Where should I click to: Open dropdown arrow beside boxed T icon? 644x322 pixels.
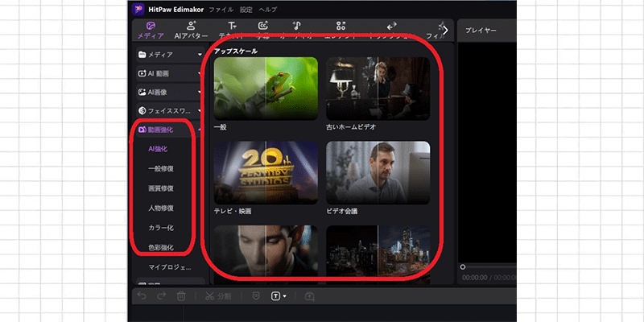pos(285,296)
